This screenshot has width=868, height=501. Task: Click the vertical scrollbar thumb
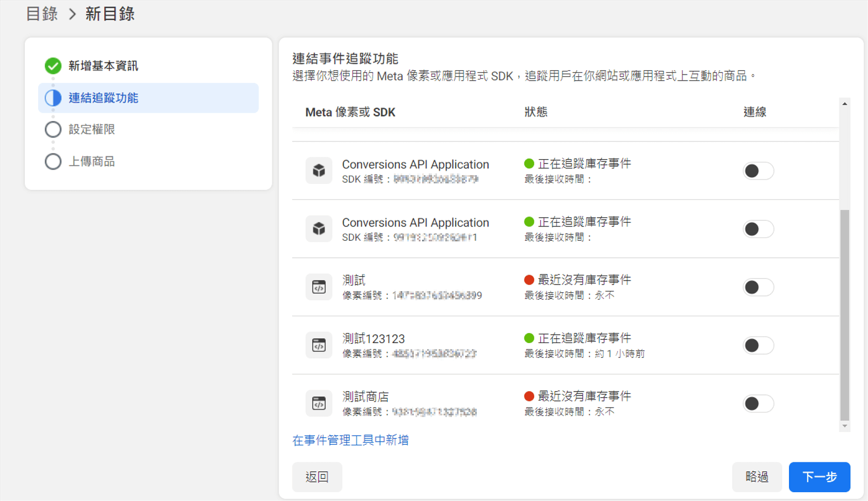tap(845, 315)
